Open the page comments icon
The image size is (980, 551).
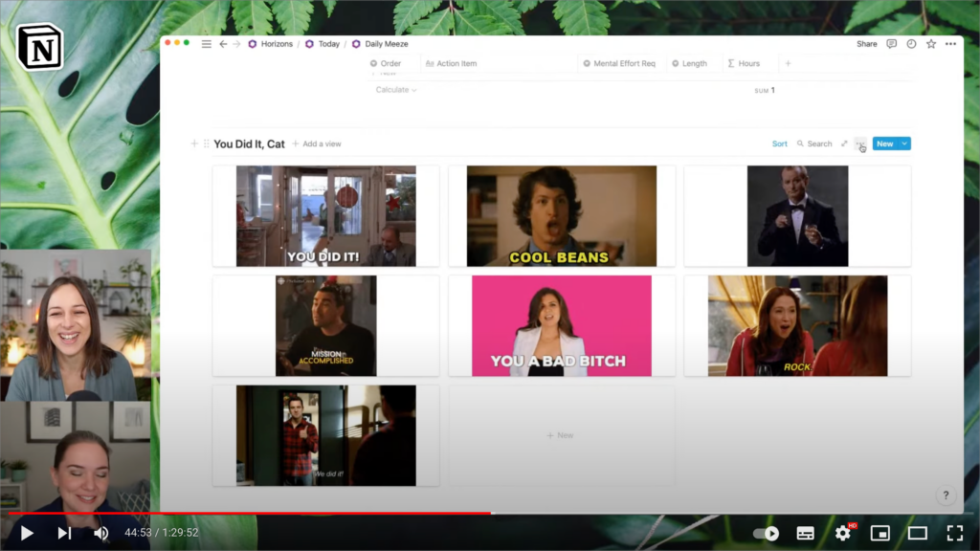pyautogui.click(x=892, y=44)
